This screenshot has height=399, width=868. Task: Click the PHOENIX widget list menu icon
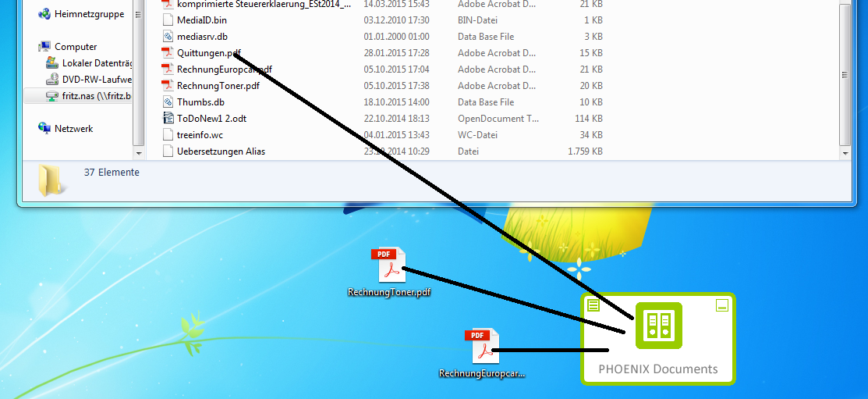593,305
